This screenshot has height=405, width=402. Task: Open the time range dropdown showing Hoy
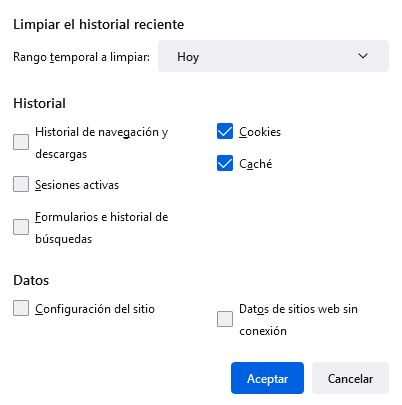[x=273, y=56]
